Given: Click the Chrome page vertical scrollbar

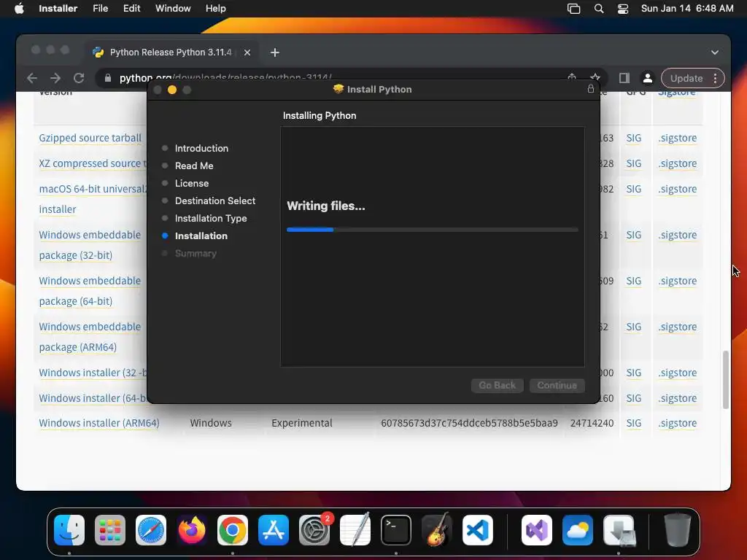Looking at the screenshot, I should point(726,380).
